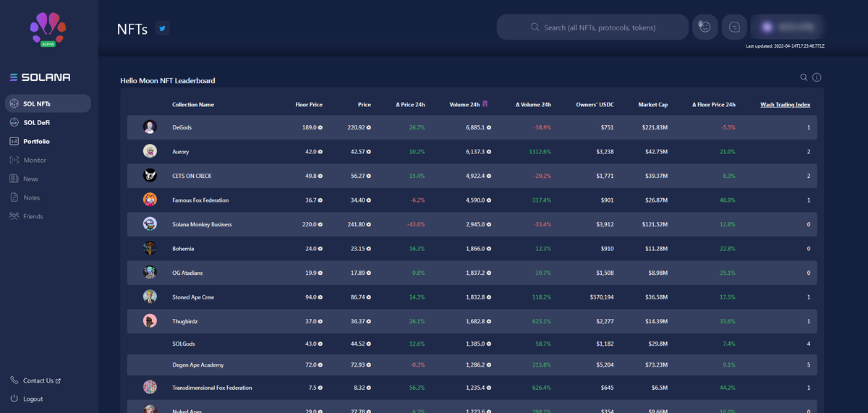Open the CETS ON CRECK name
This screenshot has height=413, width=868.
pos(192,176)
